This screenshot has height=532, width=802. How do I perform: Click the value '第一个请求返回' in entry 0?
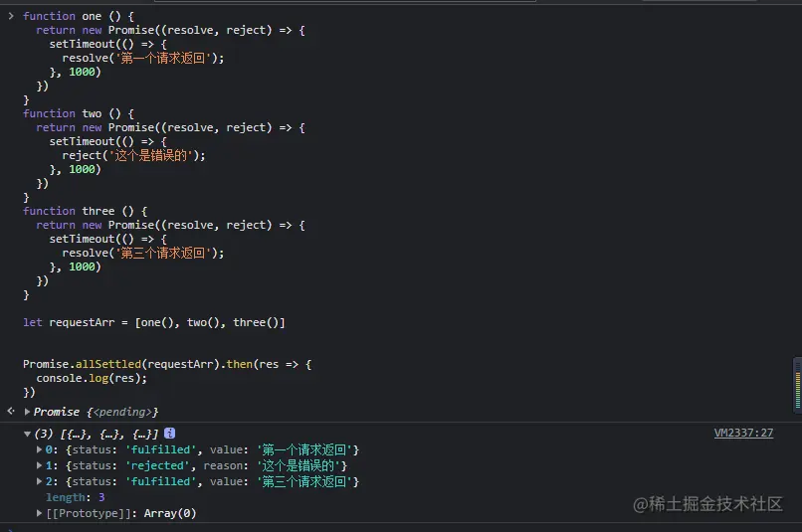(304, 449)
